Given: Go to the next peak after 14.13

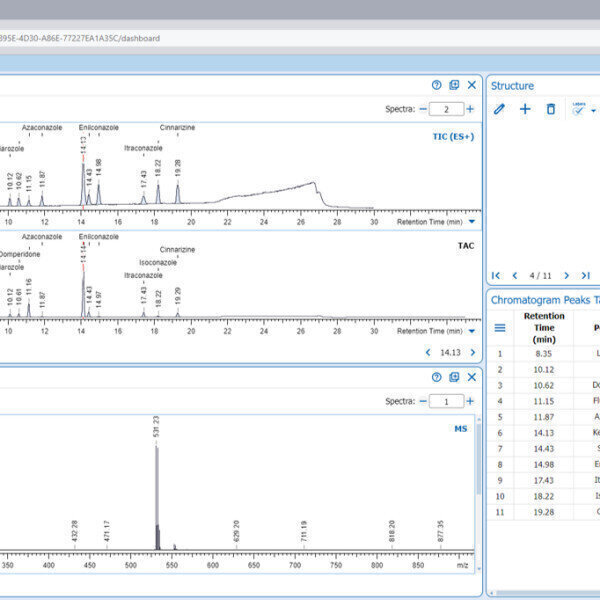Looking at the screenshot, I should pyautogui.click(x=473, y=352).
